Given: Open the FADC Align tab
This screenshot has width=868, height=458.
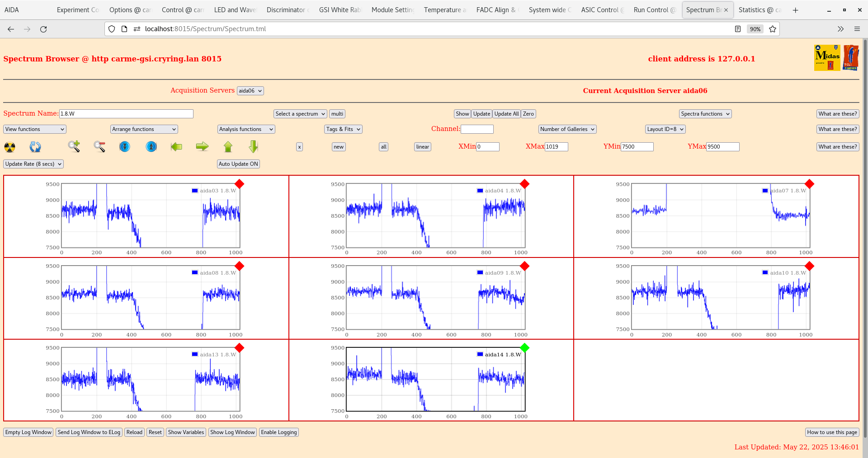Looking at the screenshot, I should coord(496,9).
